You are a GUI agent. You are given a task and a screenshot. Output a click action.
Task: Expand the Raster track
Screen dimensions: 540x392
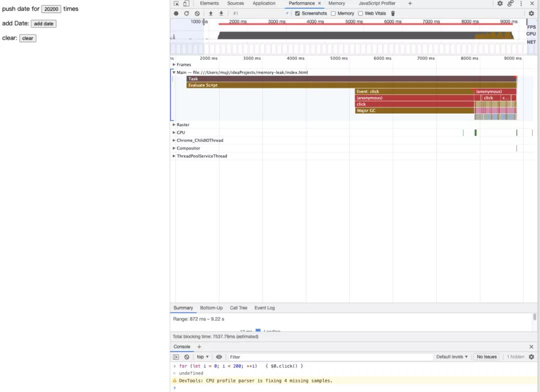click(174, 124)
